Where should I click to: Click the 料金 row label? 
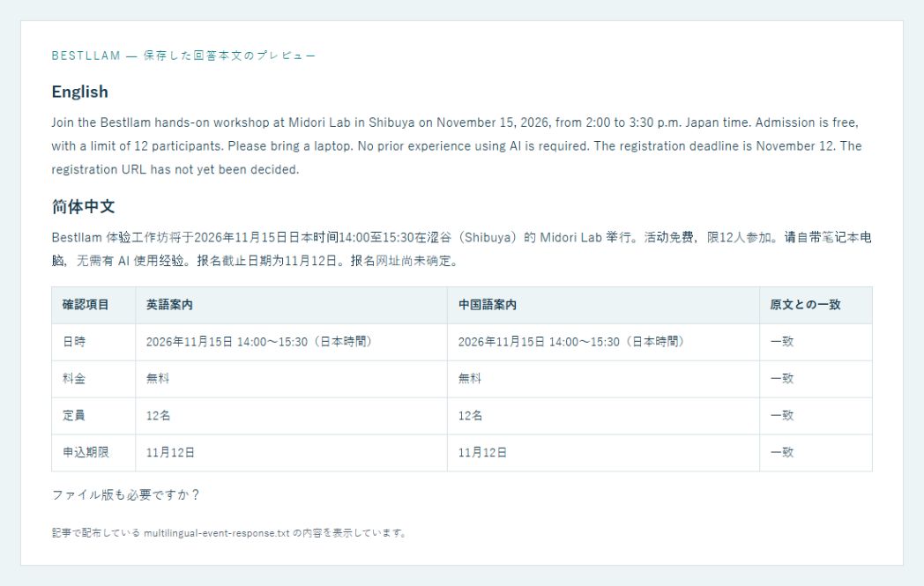74,379
